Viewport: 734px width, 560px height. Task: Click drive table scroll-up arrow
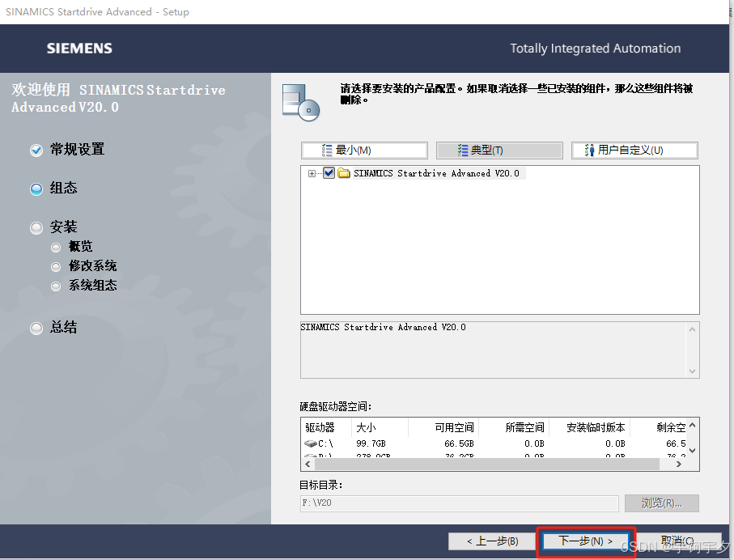pos(693,425)
